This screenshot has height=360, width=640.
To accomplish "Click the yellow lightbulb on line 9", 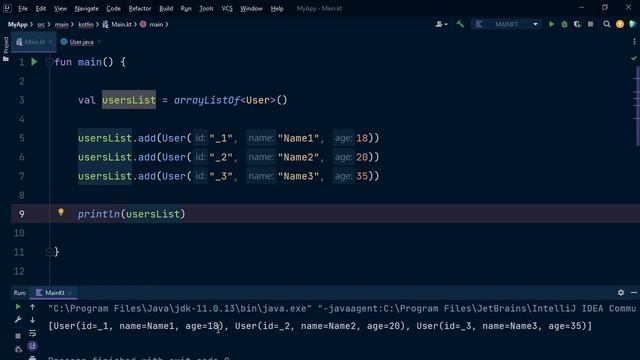I will tap(61, 212).
